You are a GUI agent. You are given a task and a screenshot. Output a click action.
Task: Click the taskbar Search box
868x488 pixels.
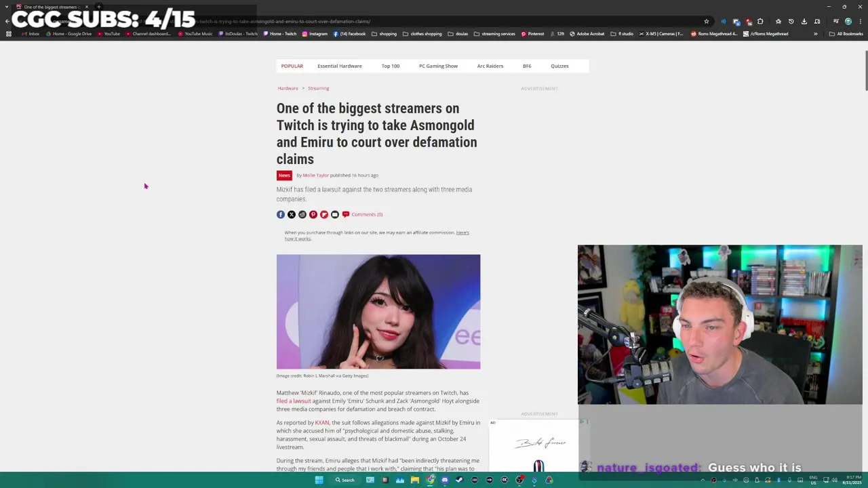tap(345, 480)
